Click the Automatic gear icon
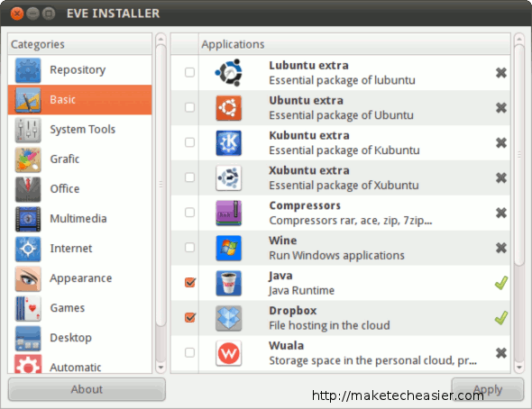Image resolution: width=532 pixels, height=409 pixels. tap(28, 364)
